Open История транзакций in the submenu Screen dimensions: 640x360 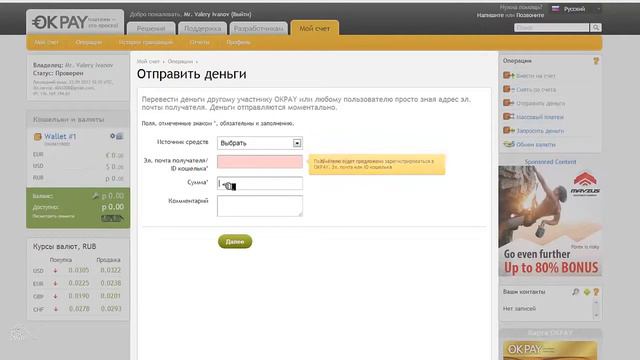146,42
